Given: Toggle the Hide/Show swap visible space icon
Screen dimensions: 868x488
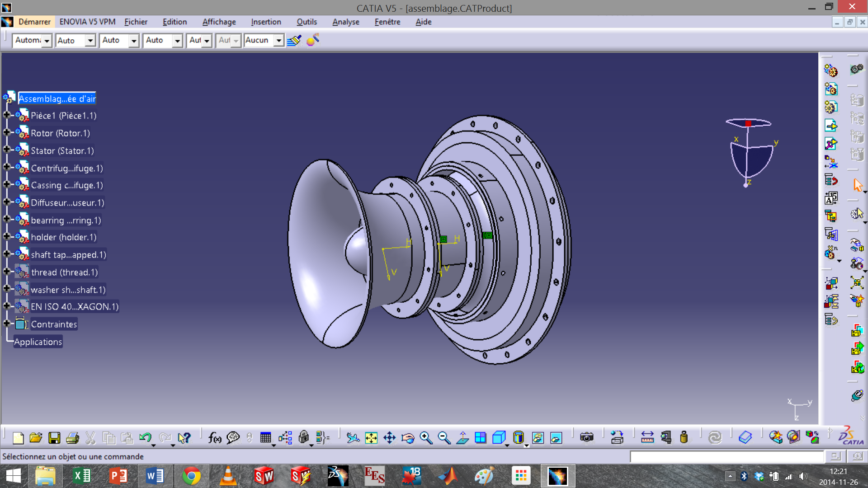Looking at the screenshot, I should tap(556, 437).
